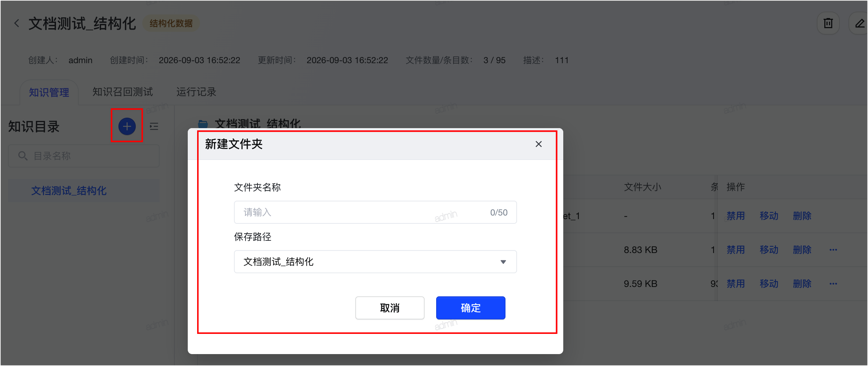Click the folder icon beside 文档测试_结构化 heading
This screenshot has width=868, height=366.
tap(203, 124)
